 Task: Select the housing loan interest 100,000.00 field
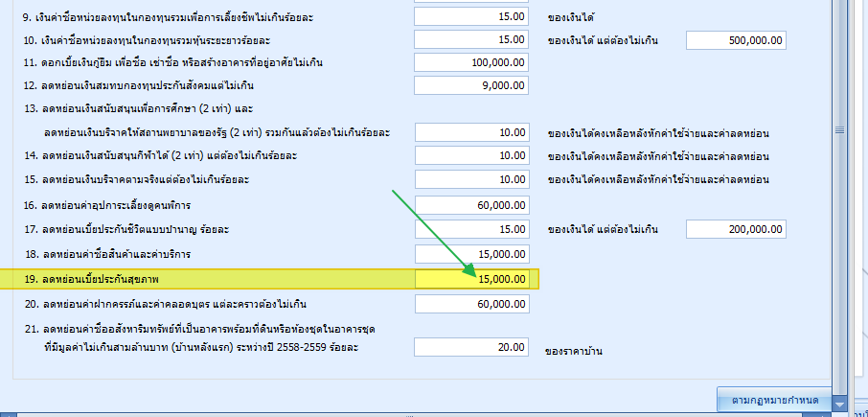471,62
